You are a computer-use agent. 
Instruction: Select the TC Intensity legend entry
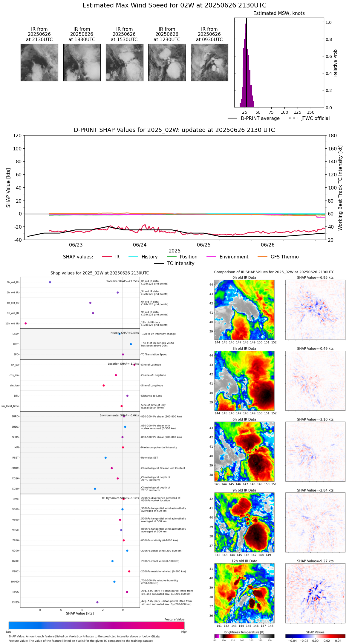tap(174, 264)
